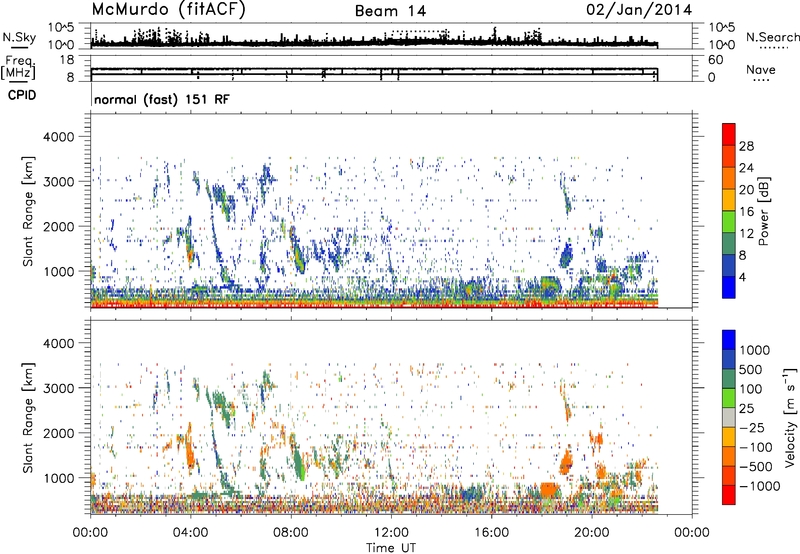Click the red ground-scatter band in power panel
The height and width of the screenshot is (554, 800).
point(374,305)
